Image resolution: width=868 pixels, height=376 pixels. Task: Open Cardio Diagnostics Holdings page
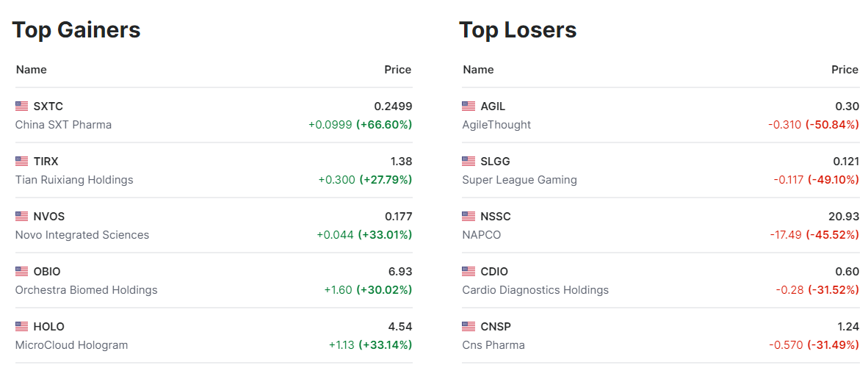click(535, 290)
